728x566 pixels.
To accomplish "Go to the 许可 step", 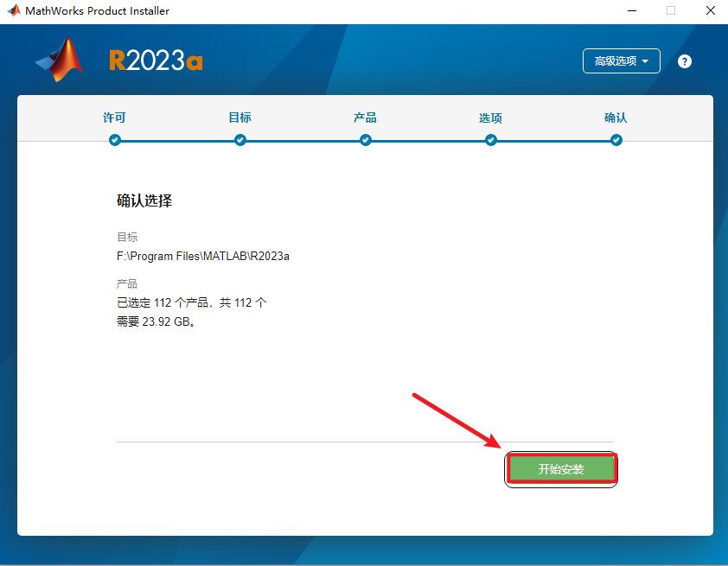I will [115, 118].
